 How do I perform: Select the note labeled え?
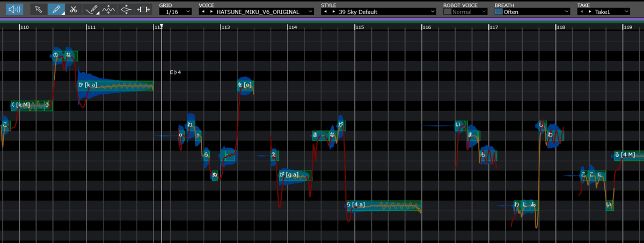(x=275, y=156)
